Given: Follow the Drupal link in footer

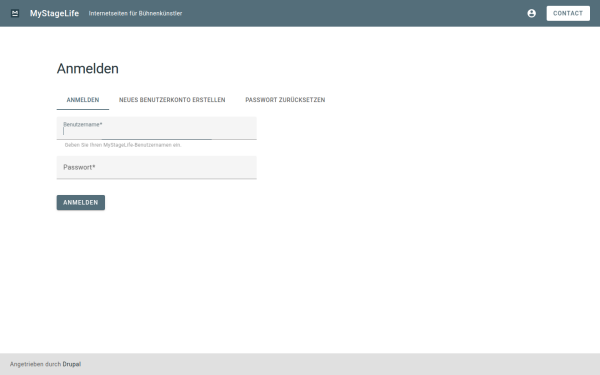Looking at the screenshot, I should 72,364.
